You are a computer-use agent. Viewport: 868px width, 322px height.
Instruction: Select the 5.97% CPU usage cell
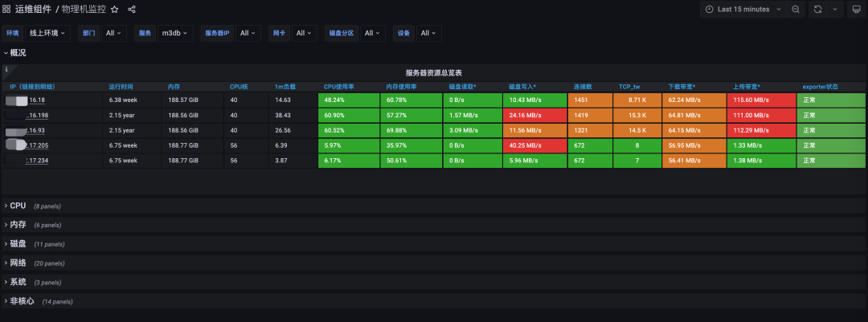click(x=349, y=145)
